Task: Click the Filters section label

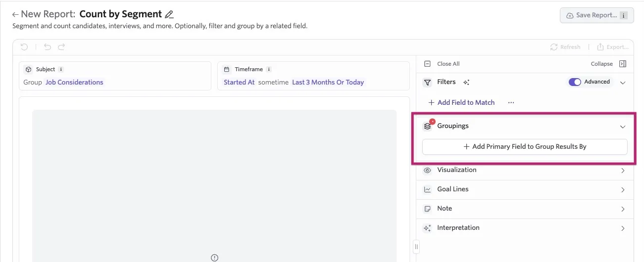Action: pos(446,82)
